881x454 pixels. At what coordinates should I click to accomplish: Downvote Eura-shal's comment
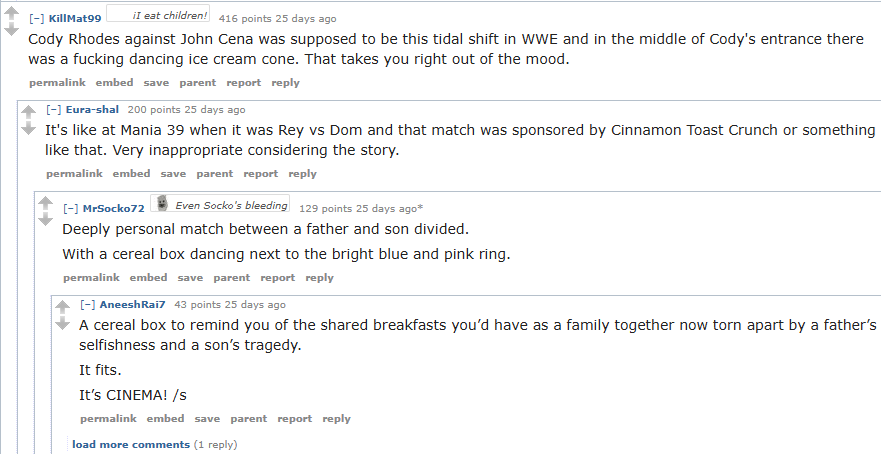(28, 129)
